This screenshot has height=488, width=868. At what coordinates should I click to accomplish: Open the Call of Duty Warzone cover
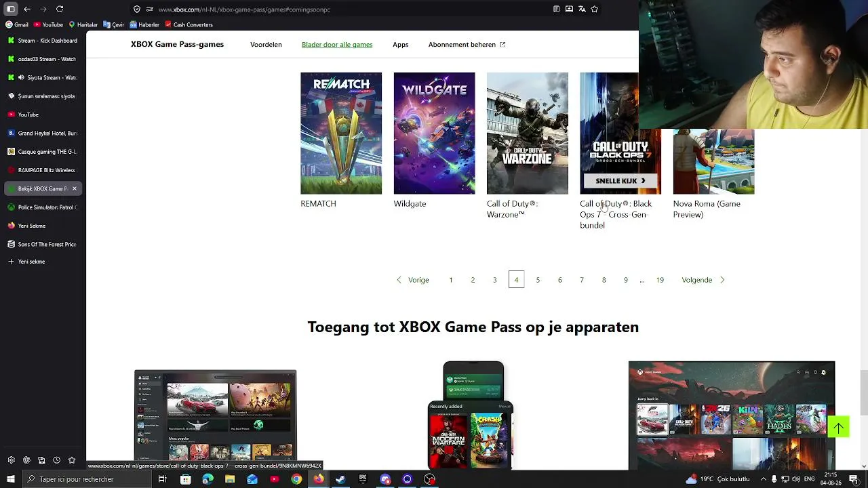[x=527, y=134]
